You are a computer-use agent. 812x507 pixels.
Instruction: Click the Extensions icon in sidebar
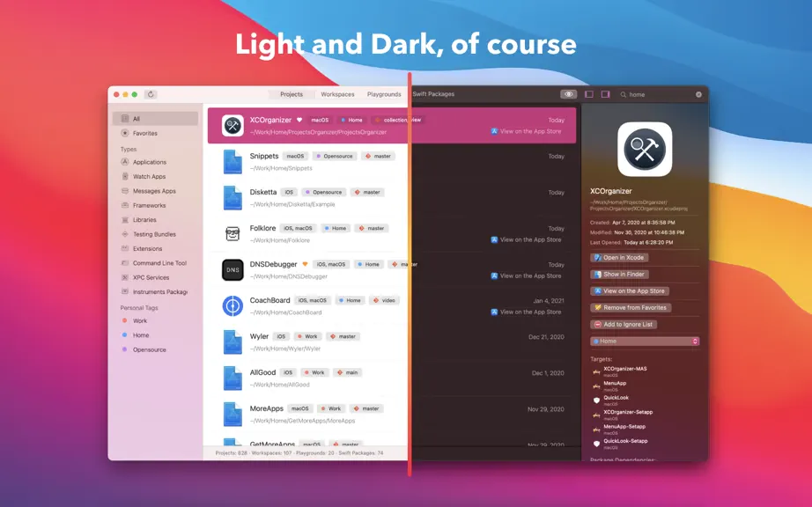click(125, 248)
